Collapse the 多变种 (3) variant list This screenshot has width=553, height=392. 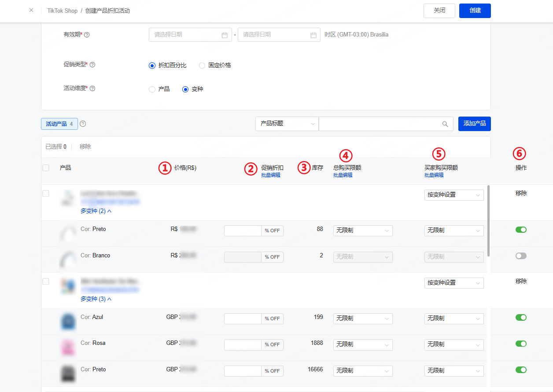click(96, 299)
